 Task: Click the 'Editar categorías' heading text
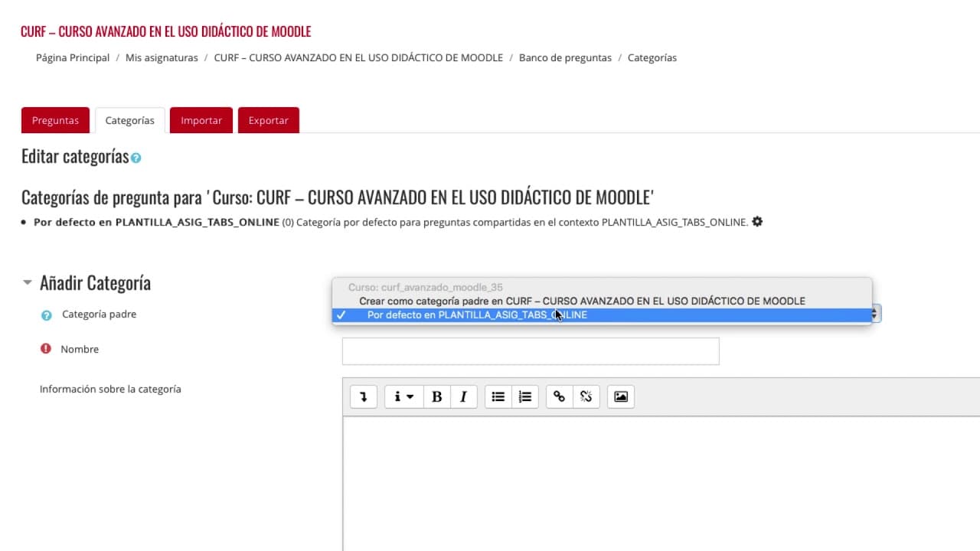[75, 156]
